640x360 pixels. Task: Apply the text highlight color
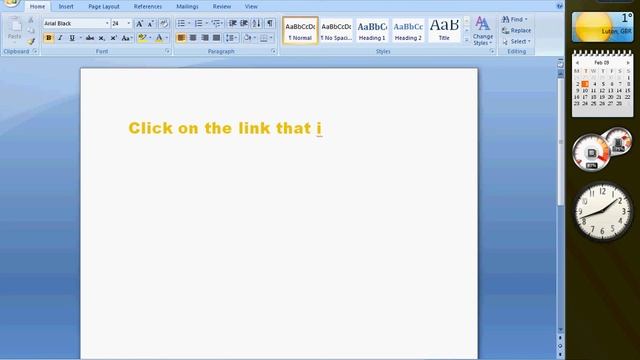pos(142,38)
